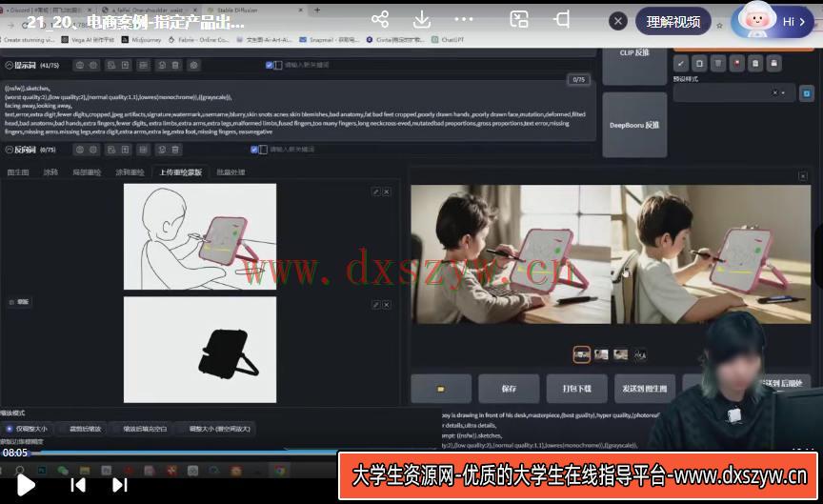This screenshot has height=504, width=823.
Task: Click second round icon in 反向词 toolbar
Action: [x=93, y=150]
